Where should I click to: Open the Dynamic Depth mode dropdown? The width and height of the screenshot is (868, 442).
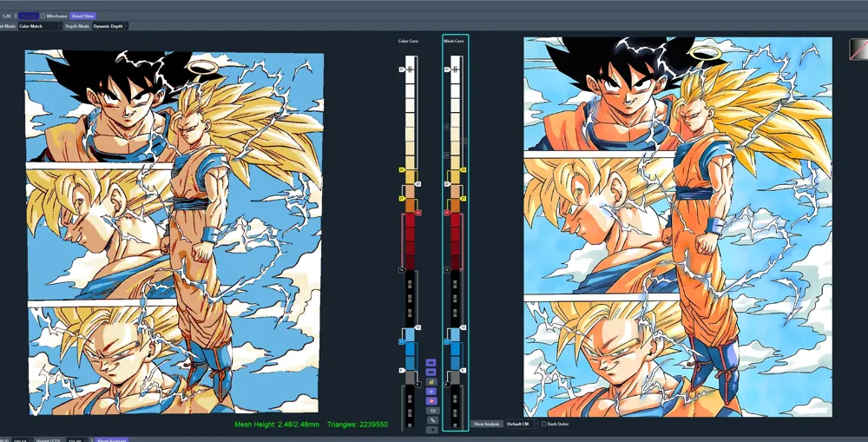pyautogui.click(x=109, y=26)
